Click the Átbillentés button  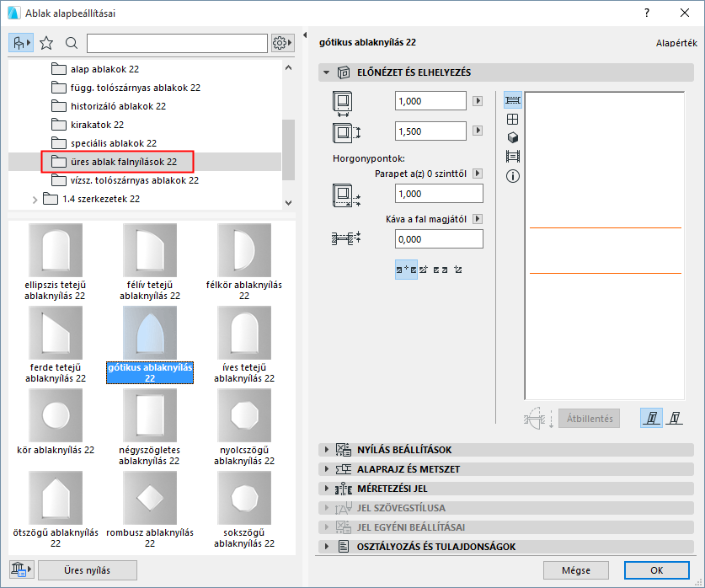589,419
